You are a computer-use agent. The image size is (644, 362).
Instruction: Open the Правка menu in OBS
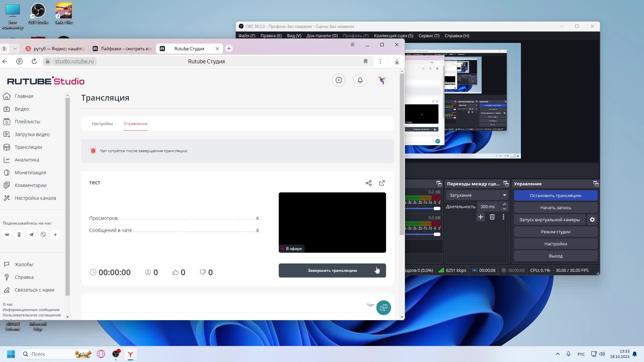click(x=271, y=36)
